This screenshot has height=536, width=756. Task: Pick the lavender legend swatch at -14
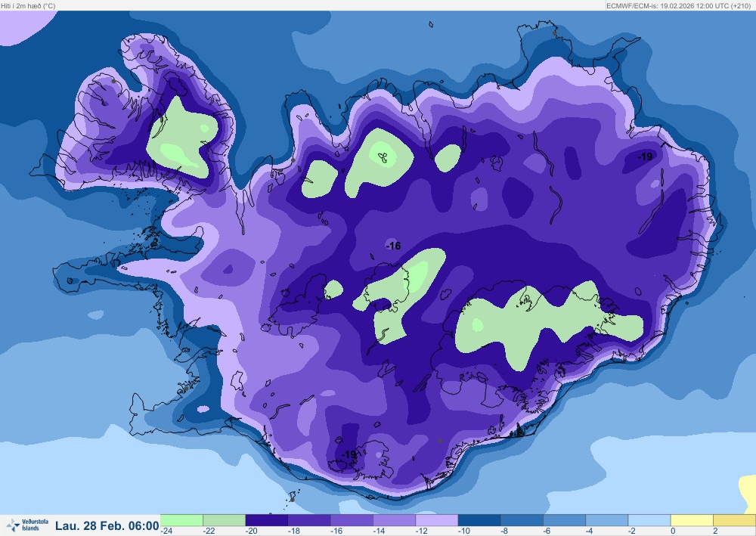pyautogui.click(x=395, y=520)
